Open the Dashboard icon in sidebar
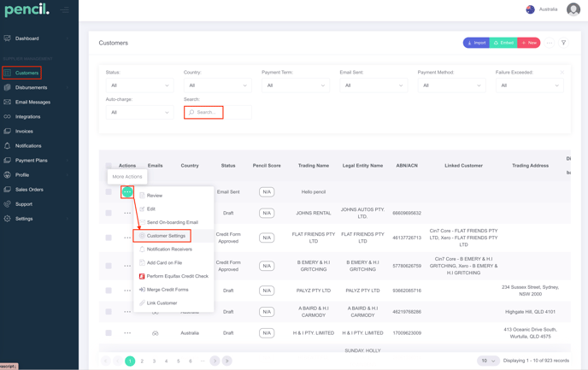 (x=8, y=38)
